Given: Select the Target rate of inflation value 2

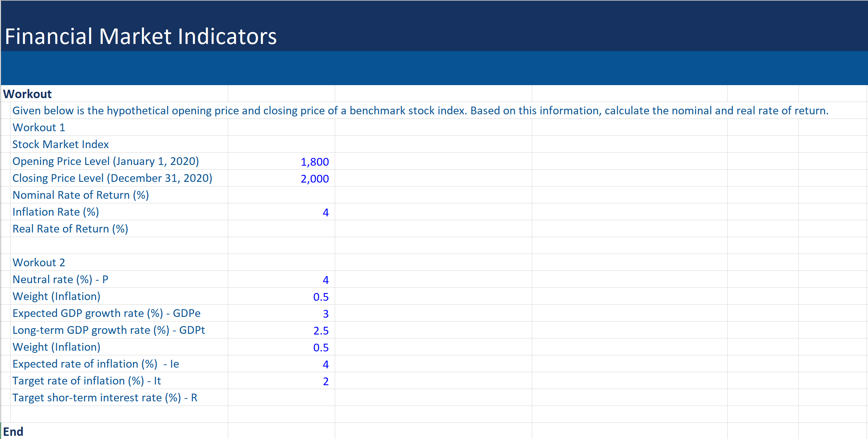Looking at the screenshot, I should pos(325,381).
